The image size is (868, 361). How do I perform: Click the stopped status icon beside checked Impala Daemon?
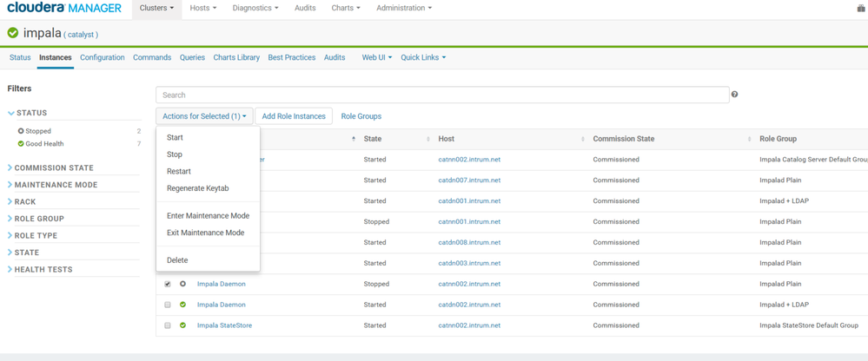(182, 284)
